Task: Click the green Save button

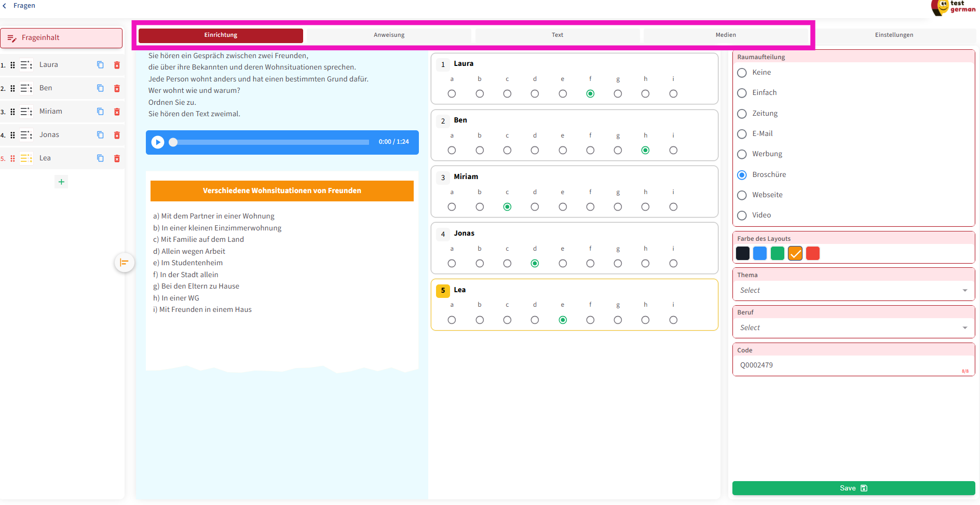Action: click(x=853, y=488)
